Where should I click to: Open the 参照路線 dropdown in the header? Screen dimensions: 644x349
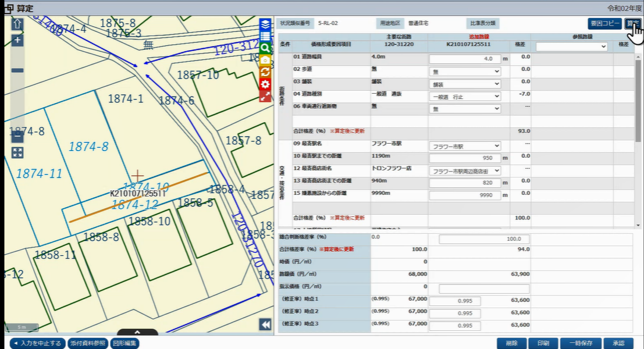click(x=571, y=47)
